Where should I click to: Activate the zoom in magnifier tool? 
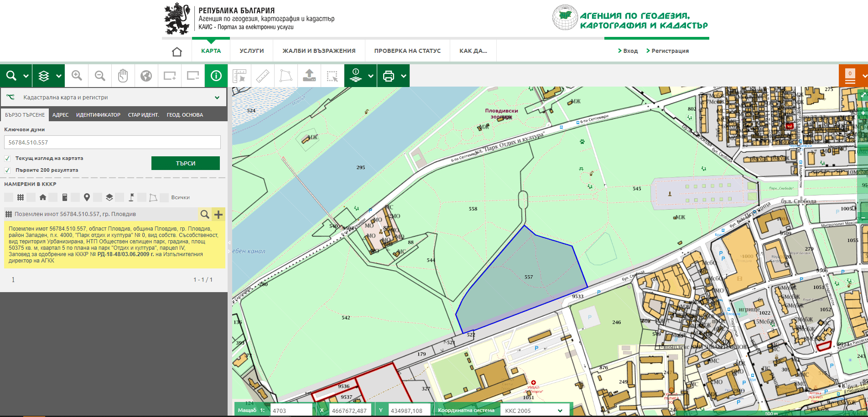click(x=77, y=76)
